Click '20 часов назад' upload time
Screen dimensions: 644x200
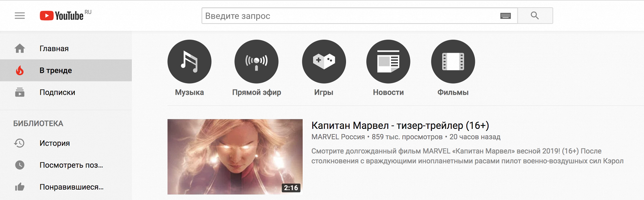475,137
